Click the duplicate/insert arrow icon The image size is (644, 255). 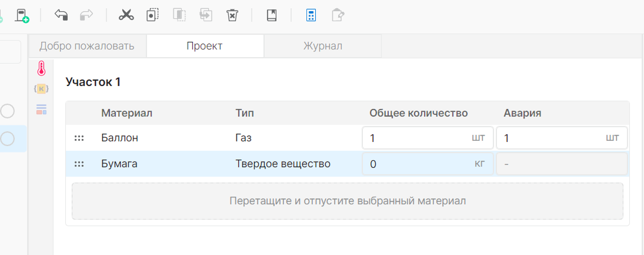(x=205, y=15)
